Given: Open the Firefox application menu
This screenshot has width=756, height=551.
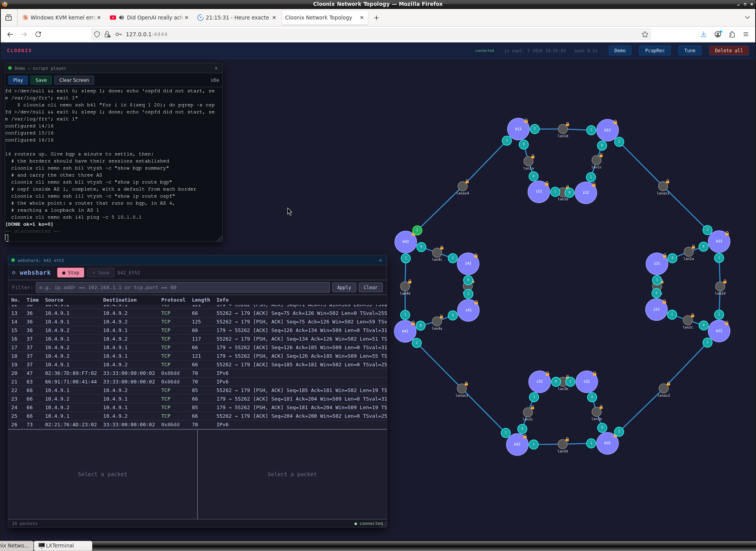Looking at the screenshot, I should pos(746,34).
